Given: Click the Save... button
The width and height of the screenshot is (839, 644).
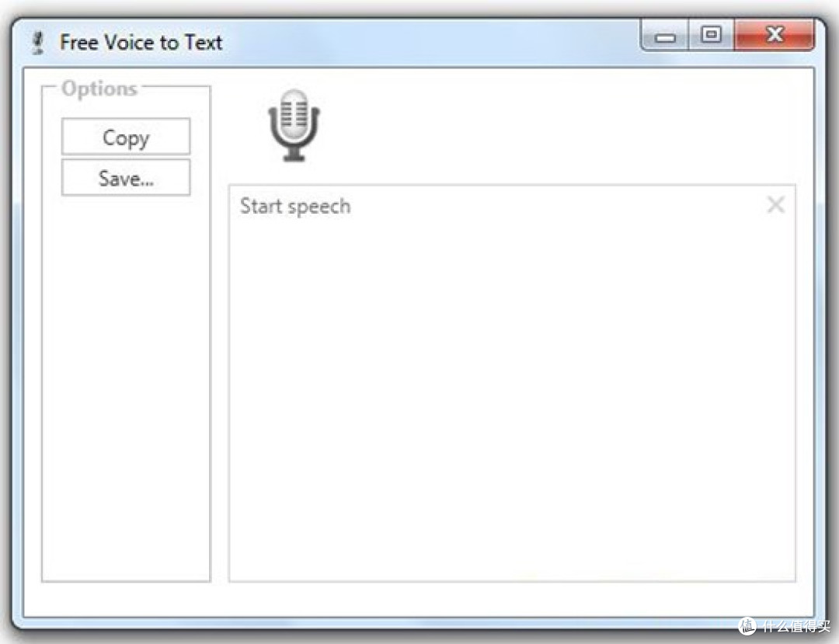Looking at the screenshot, I should click(126, 178).
